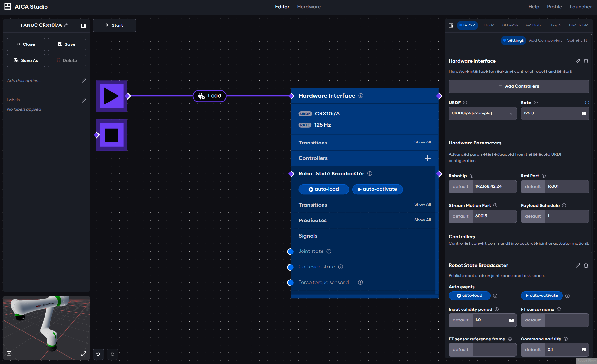
Task: Expand the 3D robot preview with the fullscreen icon
Action: pyautogui.click(x=84, y=354)
